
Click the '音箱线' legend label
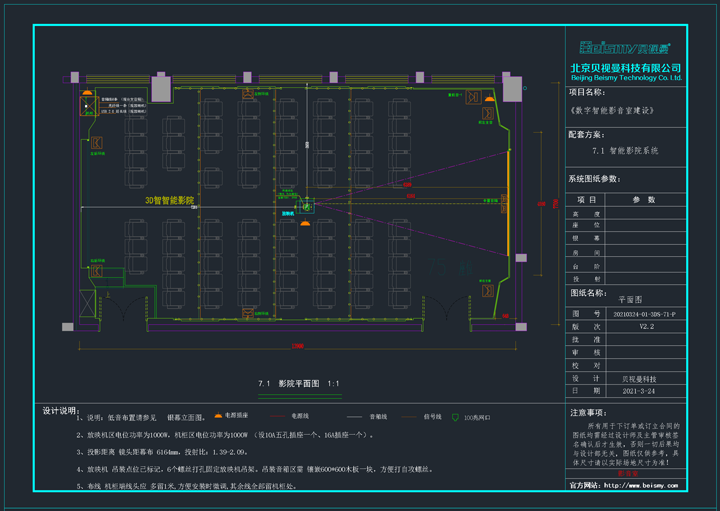[x=378, y=417]
